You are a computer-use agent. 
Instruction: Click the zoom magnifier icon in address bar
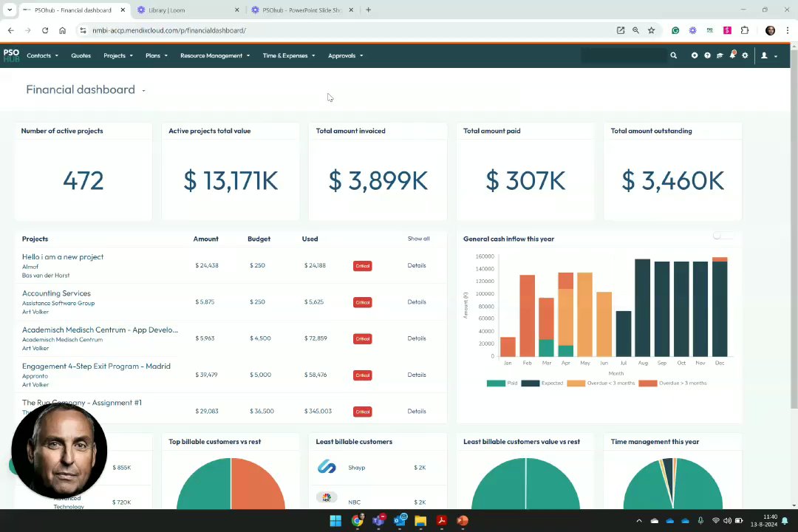click(x=635, y=30)
